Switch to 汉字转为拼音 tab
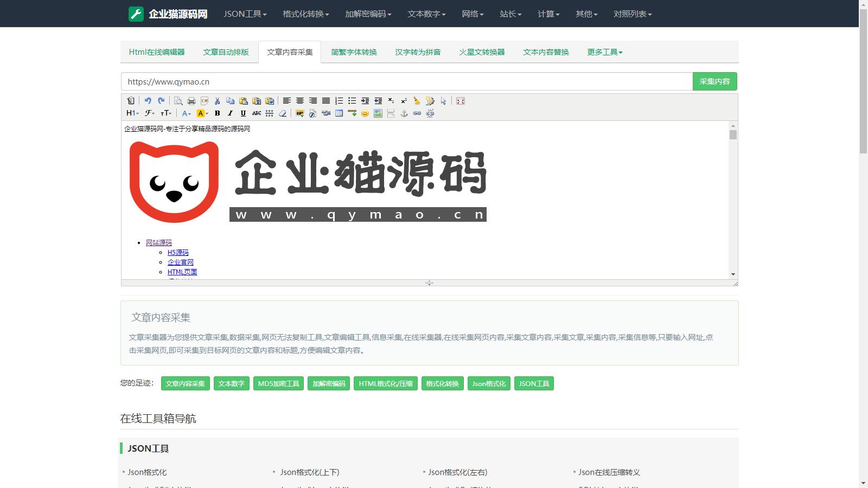The width and height of the screenshot is (868, 488). click(x=418, y=52)
